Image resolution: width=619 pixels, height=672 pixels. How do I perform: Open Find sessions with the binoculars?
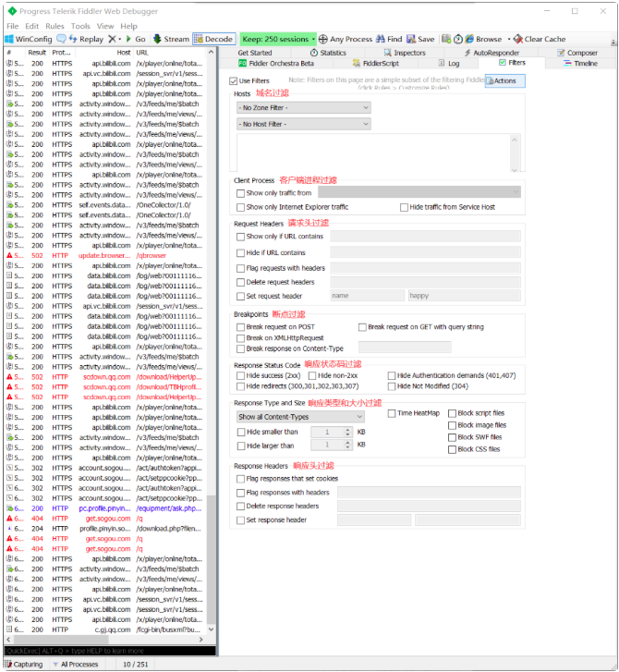pos(389,39)
